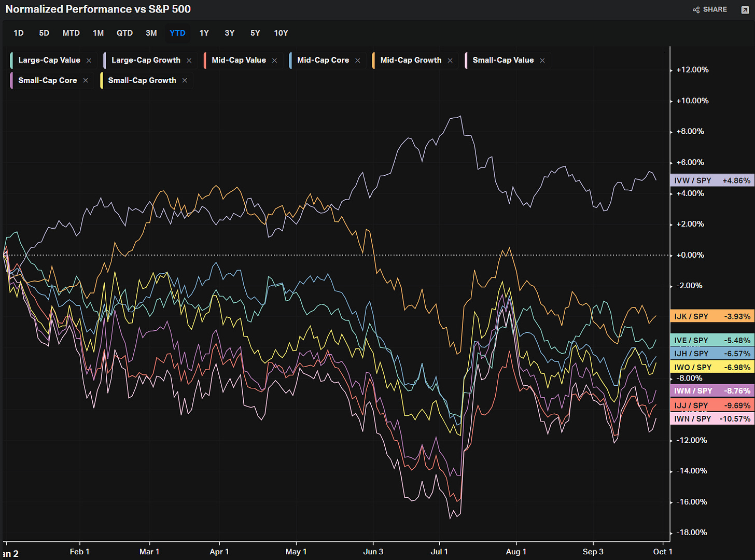Select the active YTD tab
Screen dimensions: 755x560
point(177,33)
